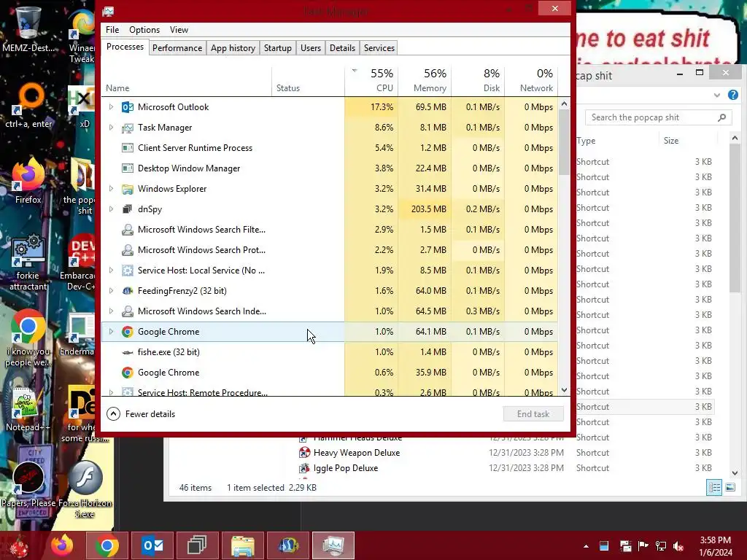Screen dimensions: 747x560
Task: Click the Action Center flag tray icon
Action: click(x=643, y=546)
